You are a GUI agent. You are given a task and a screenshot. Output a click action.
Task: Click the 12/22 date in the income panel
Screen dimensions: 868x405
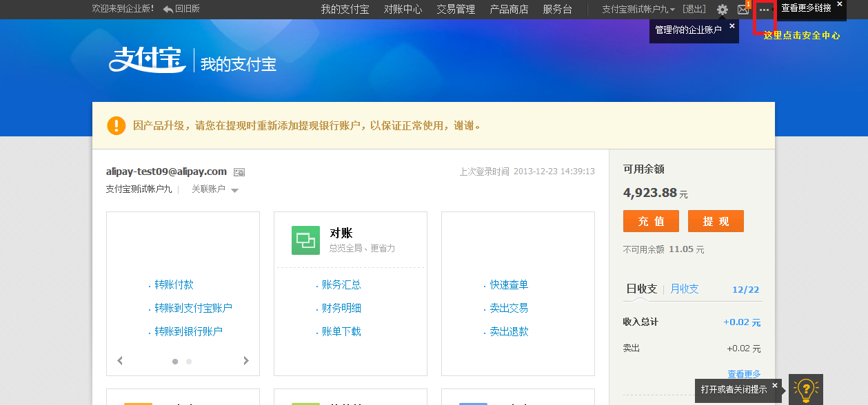[x=746, y=290]
